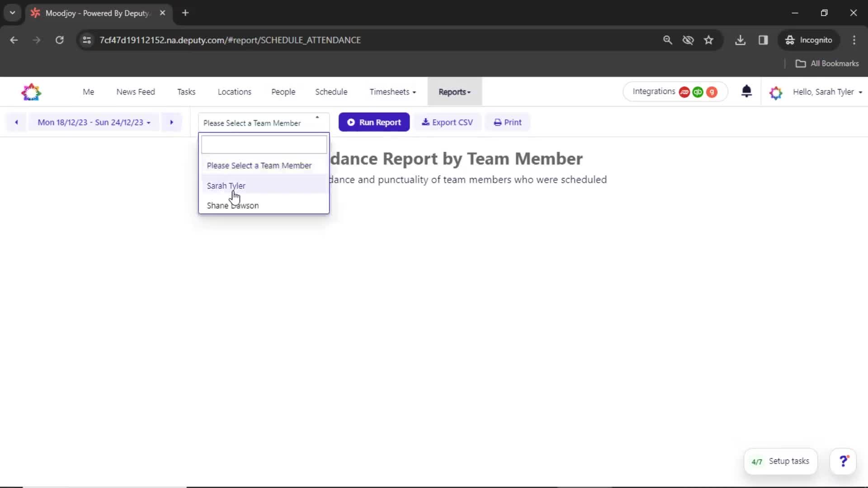Collapse the Team Member dropdown
Image resolution: width=868 pixels, height=488 pixels.
[264, 122]
